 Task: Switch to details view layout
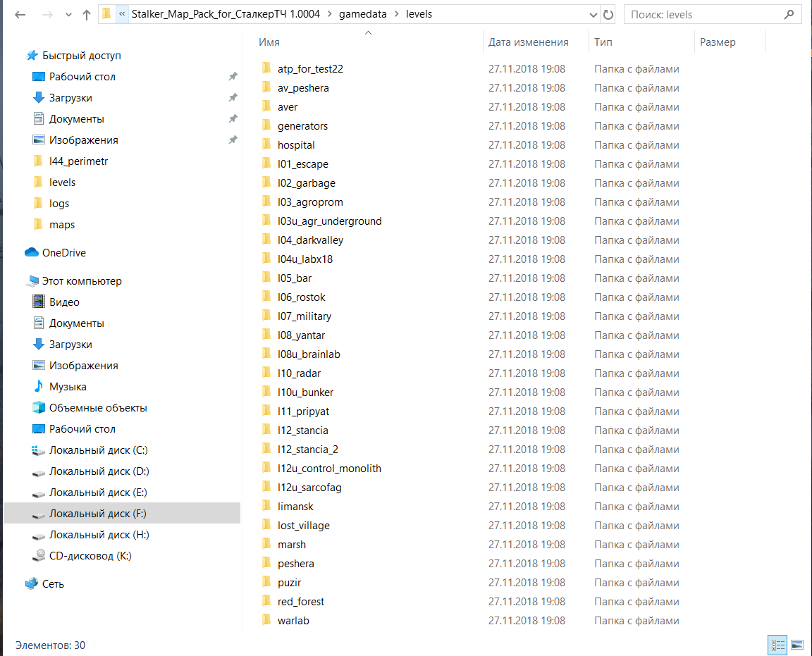click(x=777, y=645)
